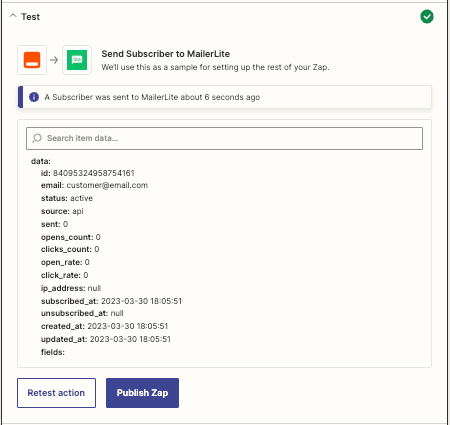Click the blue info icon
Viewport: 450px width, 425px height.
coord(34,97)
